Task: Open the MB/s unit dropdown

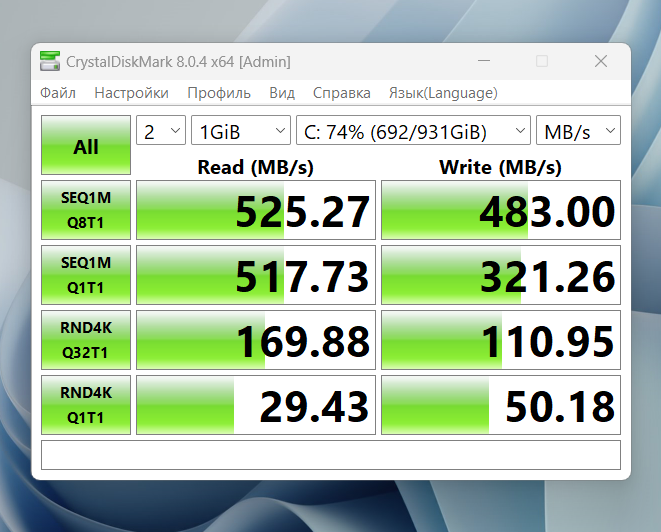Action: click(578, 130)
